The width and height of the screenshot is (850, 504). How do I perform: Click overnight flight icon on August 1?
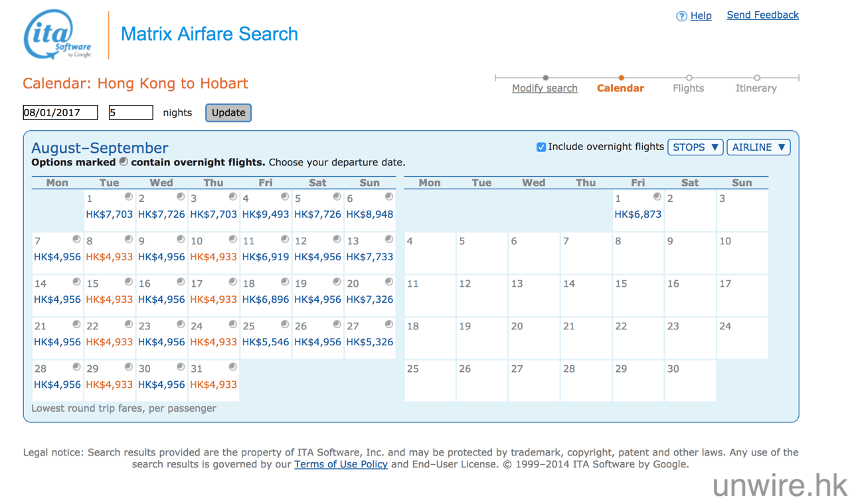point(128,197)
